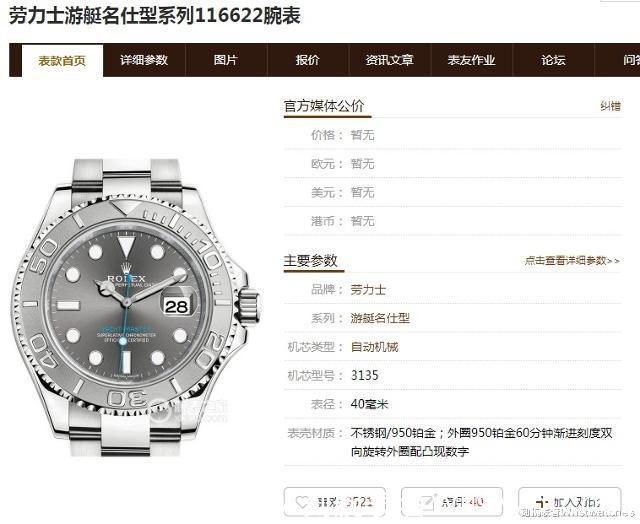Go to the 报价 tab

click(x=308, y=60)
